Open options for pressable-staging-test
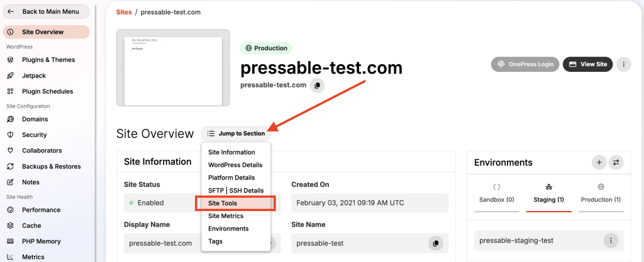Image resolution: width=644 pixels, height=262 pixels. tap(610, 241)
